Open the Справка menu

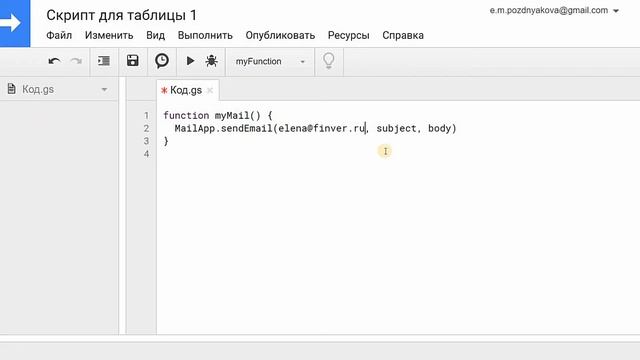click(x=403, y=36)
